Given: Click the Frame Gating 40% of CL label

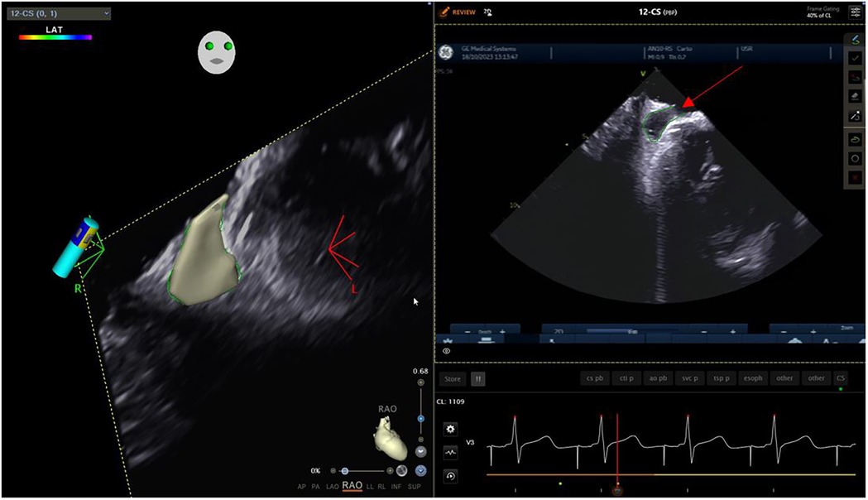Looking at the screenshot, I should [x=822, y=12].
